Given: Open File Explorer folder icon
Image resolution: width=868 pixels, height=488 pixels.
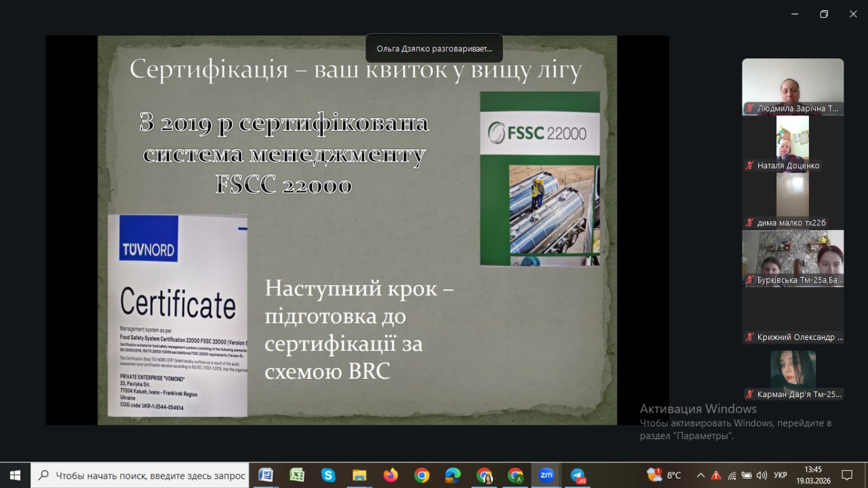Looking at the screenshot, I should coord(359,475).
